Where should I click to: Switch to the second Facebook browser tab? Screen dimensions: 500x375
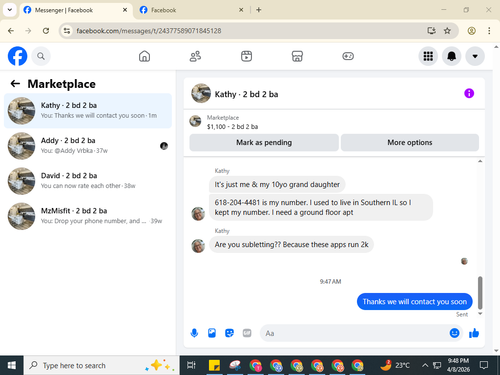pos(192,10)
